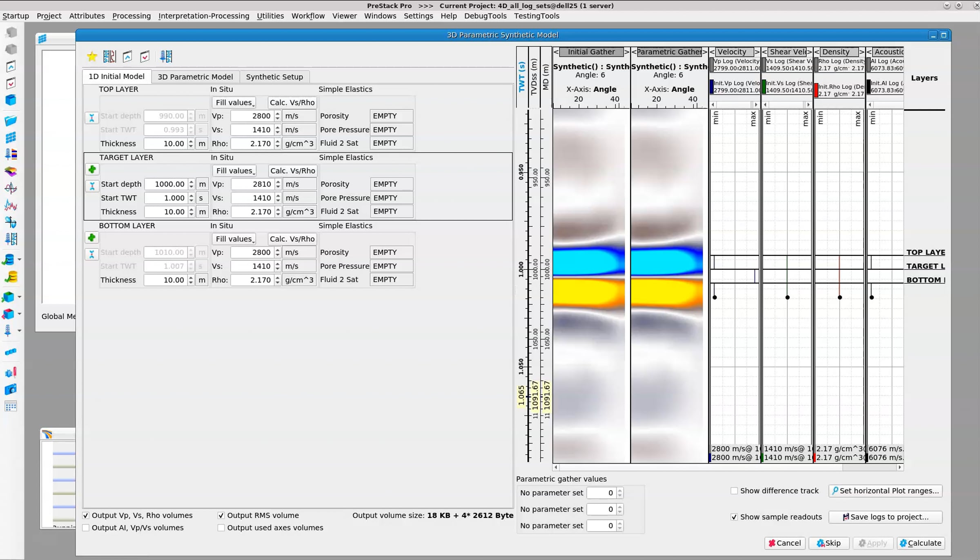Click the gray cube icon at sidebar top
Viewport: 980px width, 560px height.
[11, 32]
